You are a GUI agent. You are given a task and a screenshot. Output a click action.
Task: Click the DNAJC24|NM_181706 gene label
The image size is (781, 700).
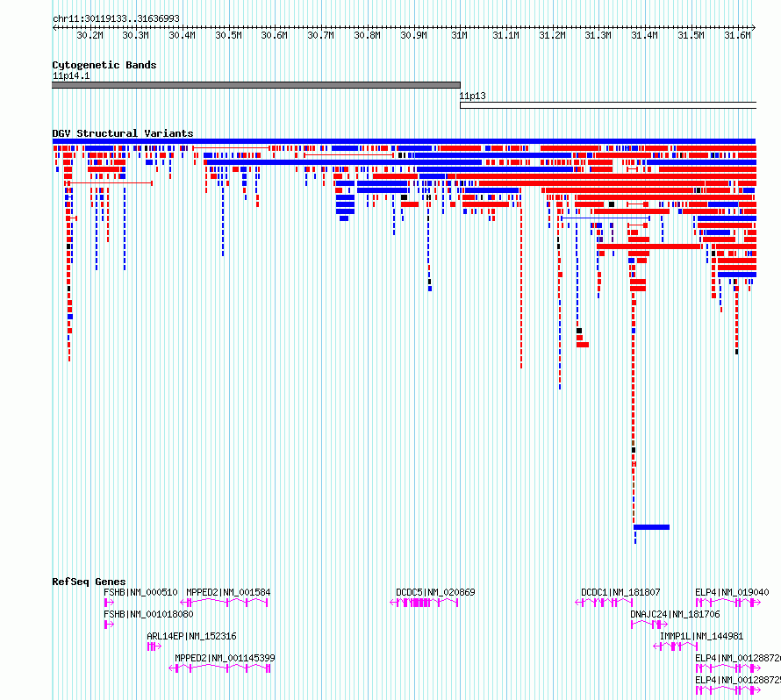(x=675, y=614)
